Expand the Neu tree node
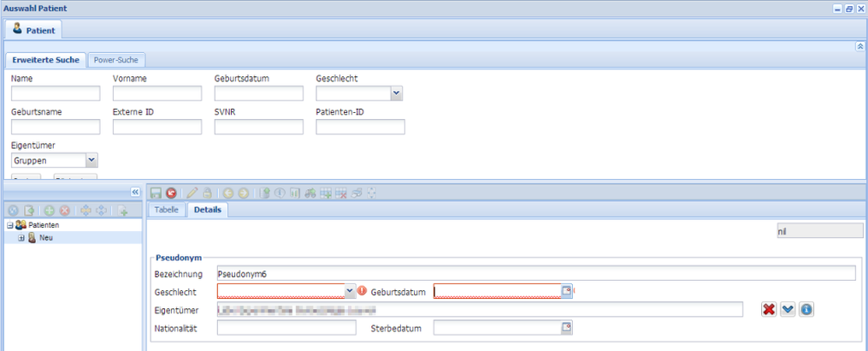 click(21, 238)
